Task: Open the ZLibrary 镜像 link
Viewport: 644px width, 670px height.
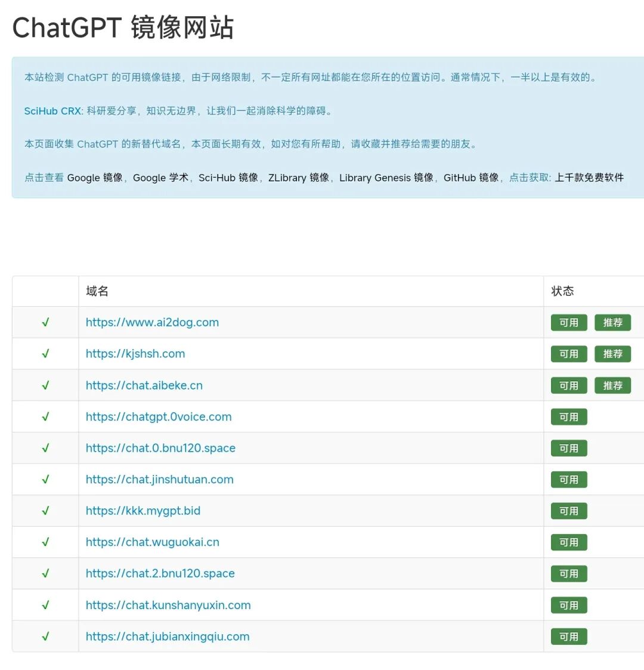Action: click(299, 178)
